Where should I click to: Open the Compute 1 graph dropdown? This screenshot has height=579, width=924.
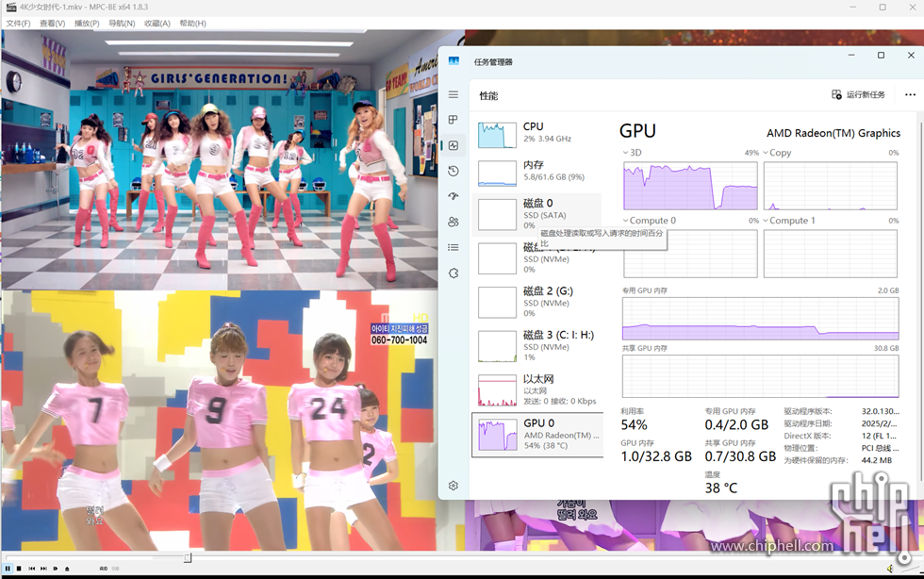coord(789,221)
